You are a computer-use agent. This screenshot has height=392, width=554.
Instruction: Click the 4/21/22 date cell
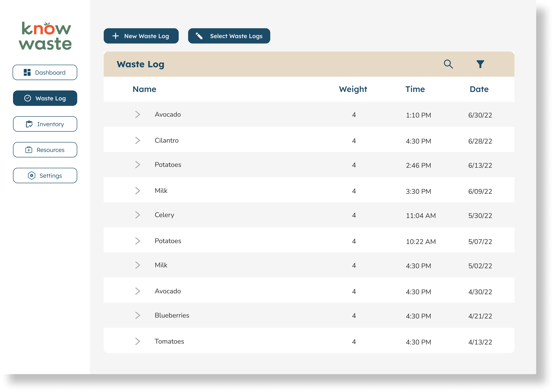click(480, 316)
